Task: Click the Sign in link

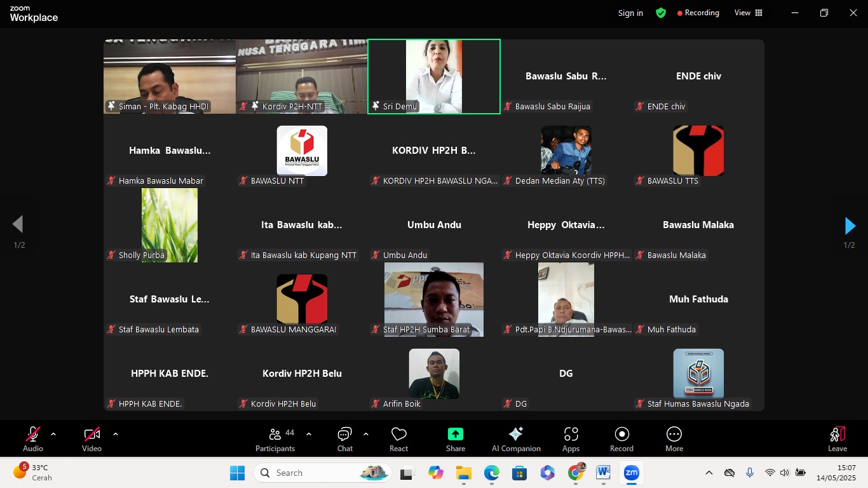Action: (630, 13)
